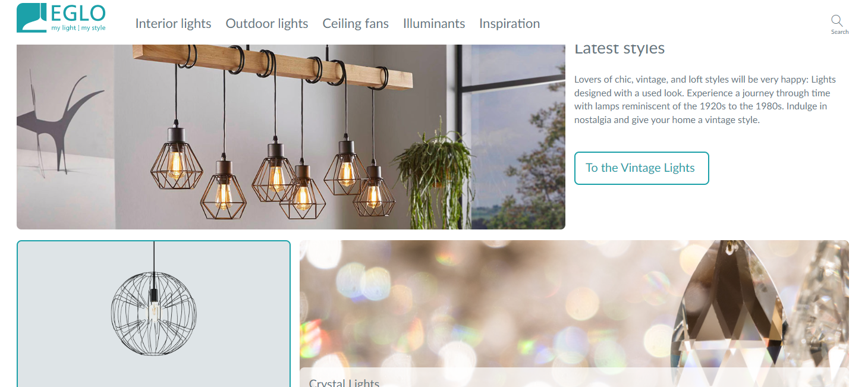Open the Interior lights menu
Viewport: 868px width, 387px height.
tap(173, 24)
